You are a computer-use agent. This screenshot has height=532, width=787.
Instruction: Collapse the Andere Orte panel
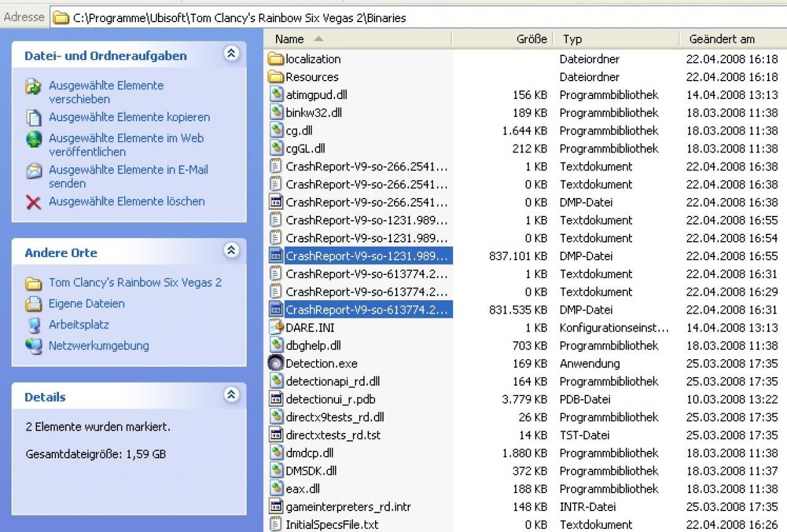coord(231,250)
